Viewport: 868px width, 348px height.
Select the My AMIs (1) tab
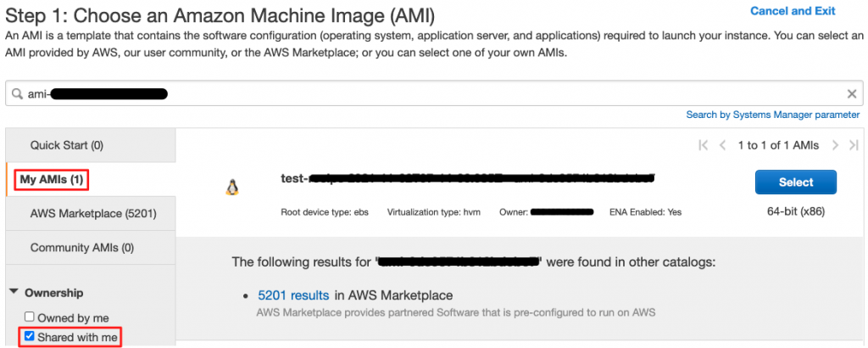pos(91,180)
